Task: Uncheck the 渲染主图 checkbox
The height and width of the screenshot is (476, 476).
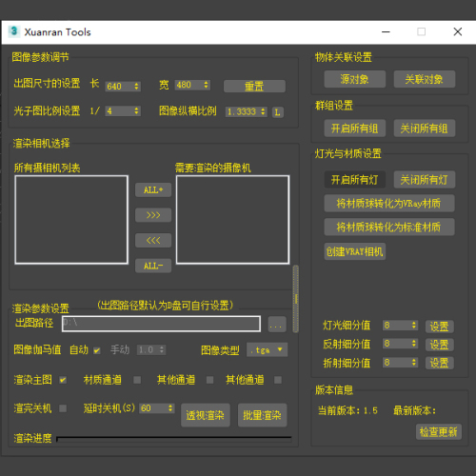Action: pos(63,380)
